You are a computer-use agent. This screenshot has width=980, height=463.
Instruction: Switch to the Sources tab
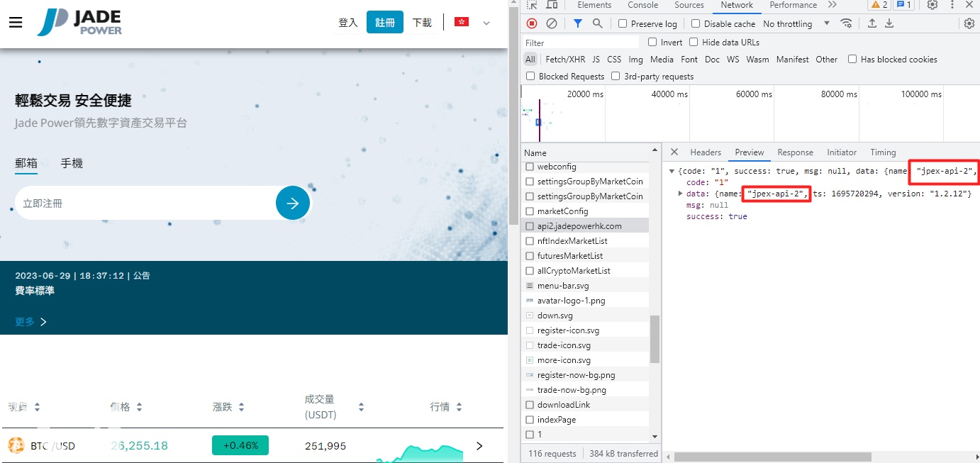tap(689, 5)
